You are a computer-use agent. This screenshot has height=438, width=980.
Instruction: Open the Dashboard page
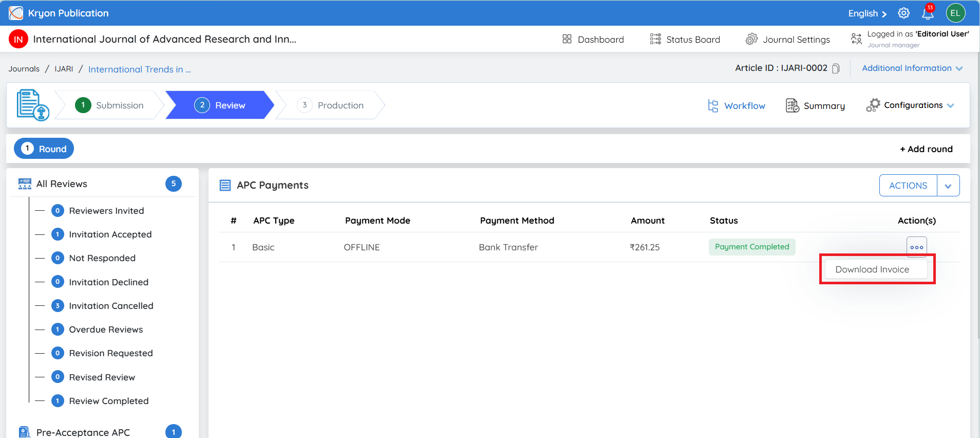click(593, 39)
